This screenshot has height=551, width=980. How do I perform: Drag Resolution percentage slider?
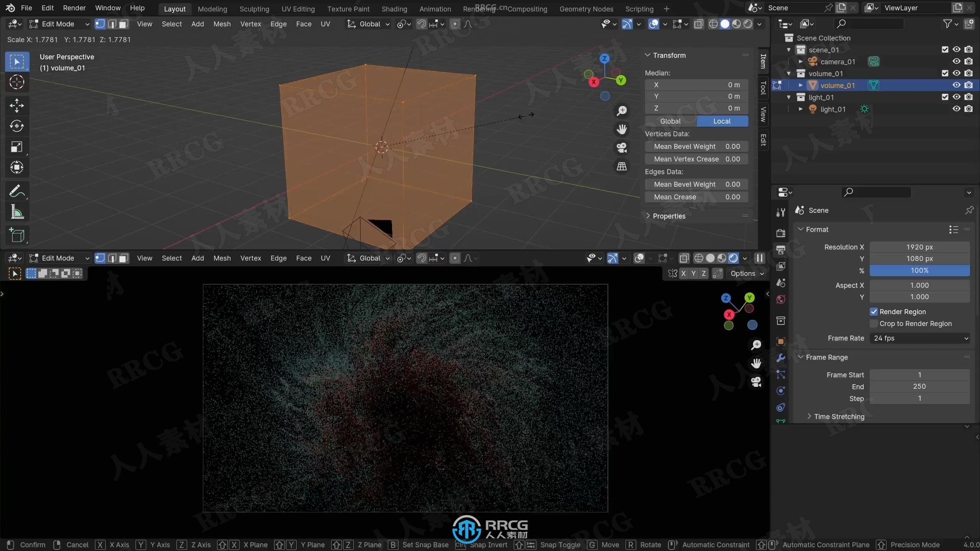click(x=920, y=270)
